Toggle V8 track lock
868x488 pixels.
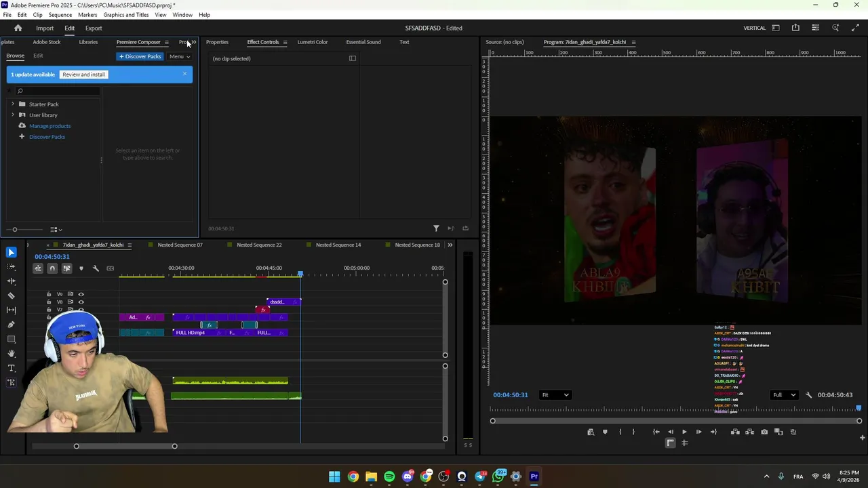coord(49,302)
